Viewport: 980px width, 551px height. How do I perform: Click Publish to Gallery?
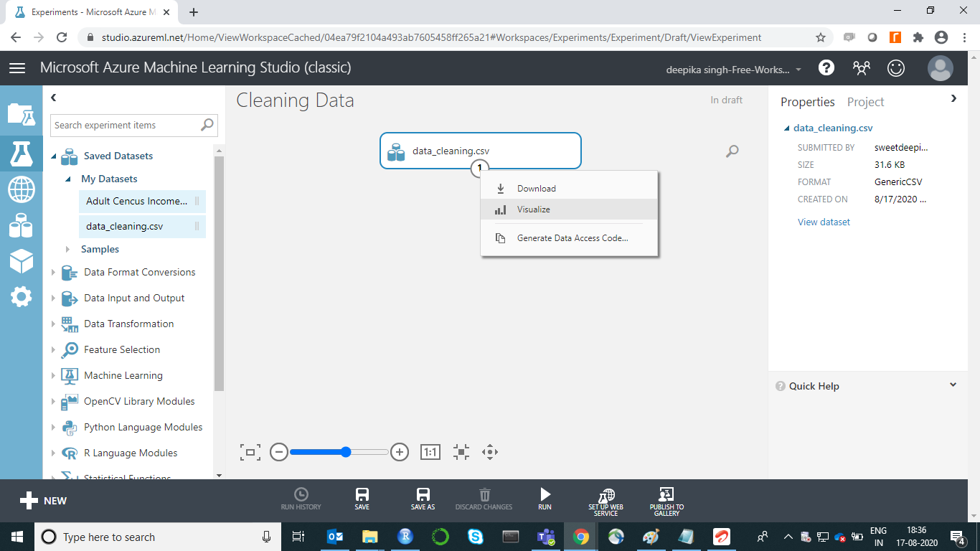click(666, 501)
